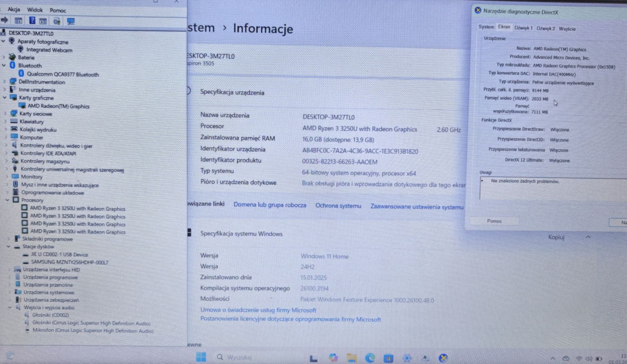Select Mikrofon (Cirrus Logic Superior High Definition Audio)
The image size is (627, 364).
coord(93,330)
